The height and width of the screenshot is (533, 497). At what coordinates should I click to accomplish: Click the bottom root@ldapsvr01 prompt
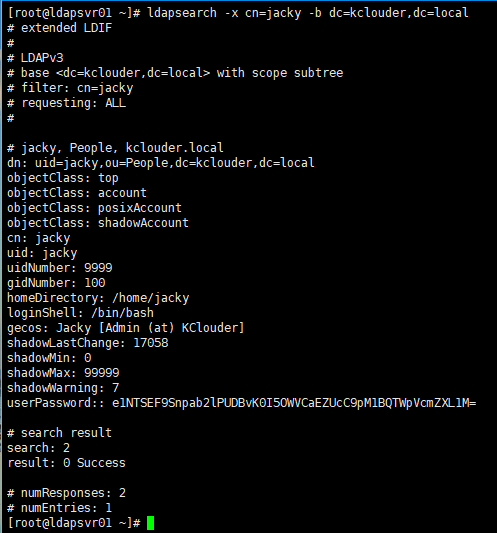point(74,523)
